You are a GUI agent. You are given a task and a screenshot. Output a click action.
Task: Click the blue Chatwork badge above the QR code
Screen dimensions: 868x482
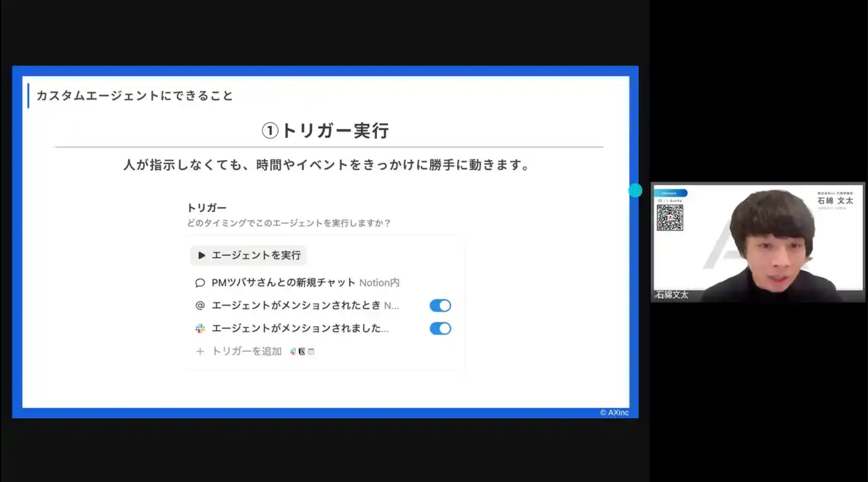pyautogui.click(x=671, y=193)
